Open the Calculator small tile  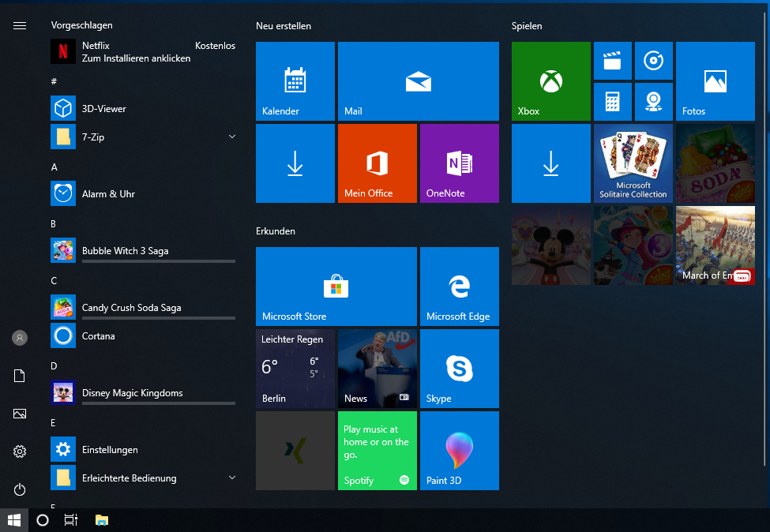click(x=612, y=102)
